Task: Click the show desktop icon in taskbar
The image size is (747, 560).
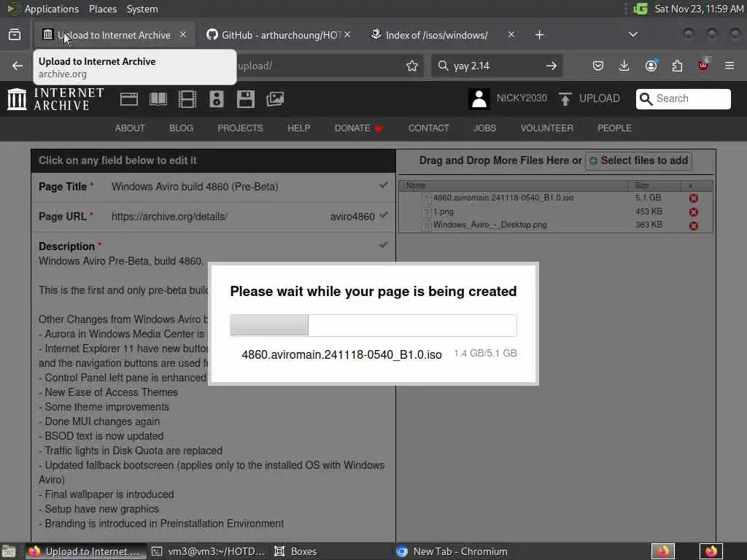Action: point(9,552)
